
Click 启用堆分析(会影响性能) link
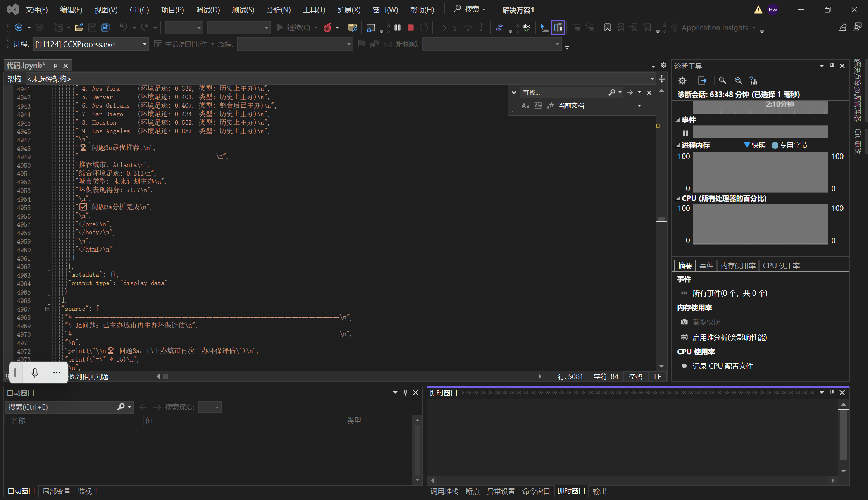click(x=729, y=337)
